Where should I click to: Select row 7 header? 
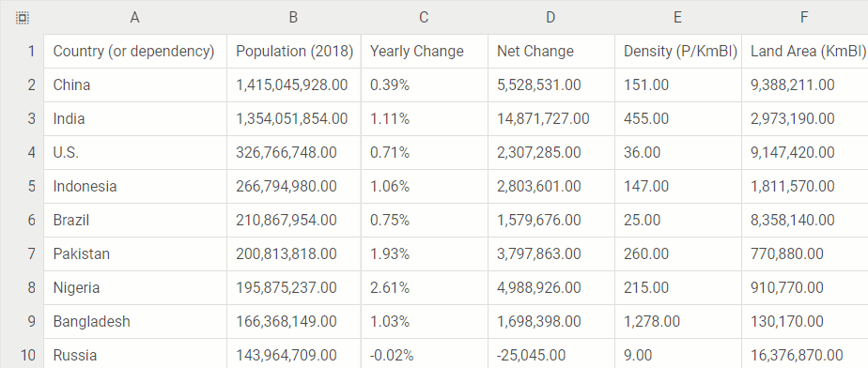click(x=23, y=254)
